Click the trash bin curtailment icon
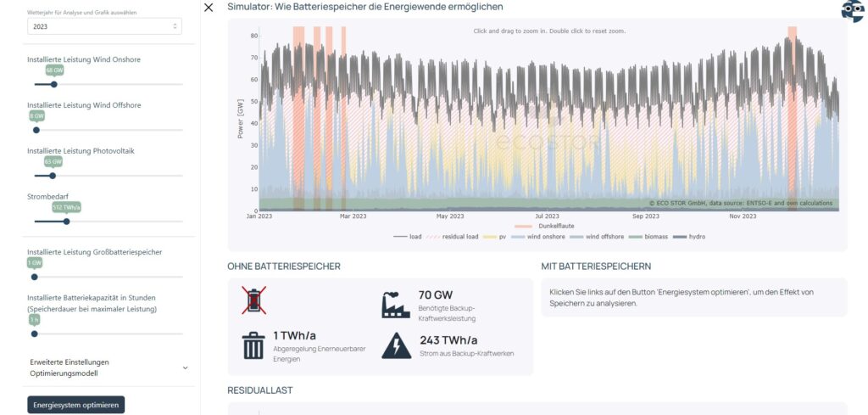Image resolution: width=868 pixels, height=415 pixels. click(x=253, y=345)
